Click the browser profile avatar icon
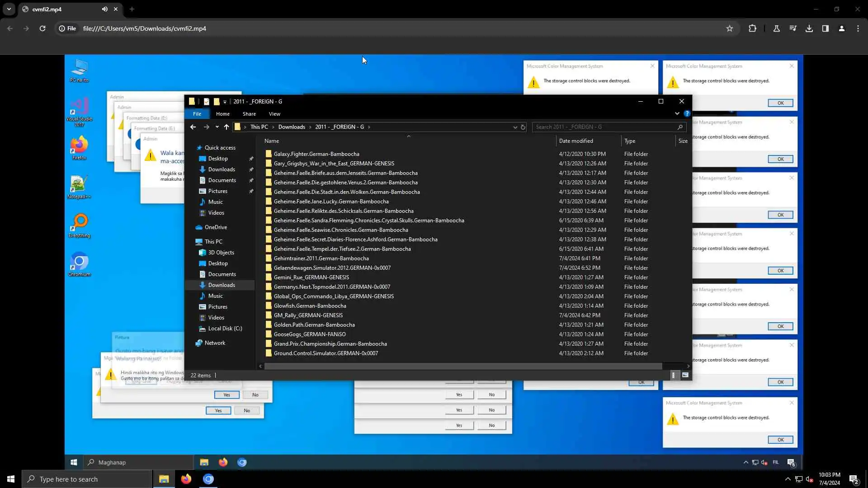868x488 pixels. coord(841,28)
